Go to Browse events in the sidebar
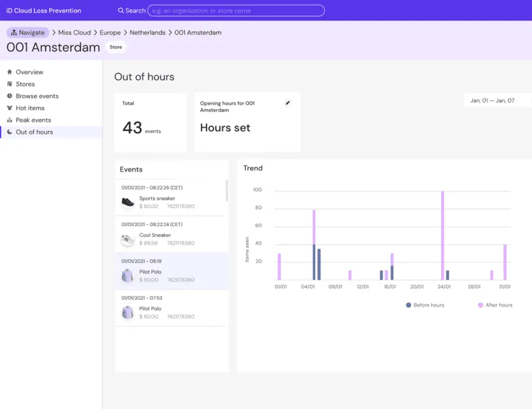The height and width of the screenshot is (409, 532). [37, 96]
